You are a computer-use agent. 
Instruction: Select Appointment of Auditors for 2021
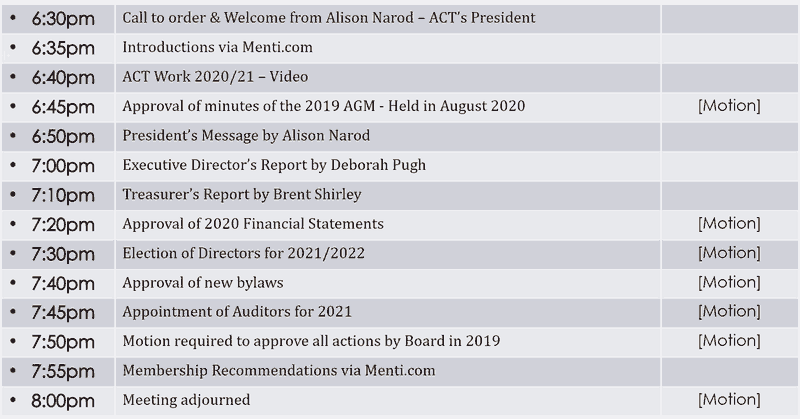pos(237,312)
